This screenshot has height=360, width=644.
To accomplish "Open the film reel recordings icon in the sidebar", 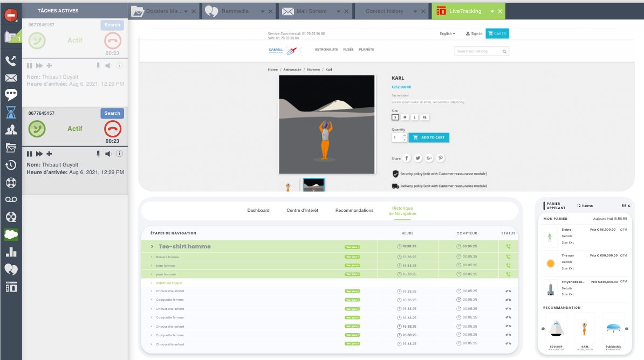I will click(11, 217).
